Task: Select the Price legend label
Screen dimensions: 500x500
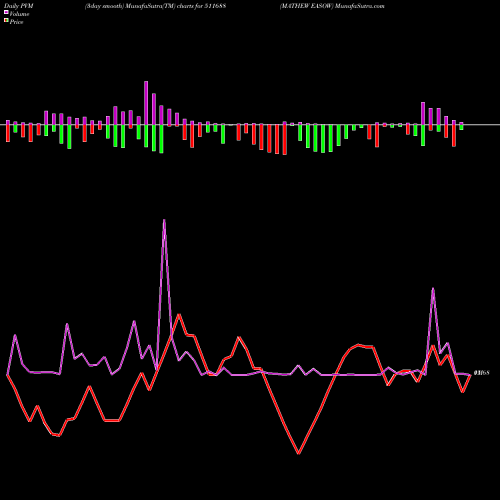Action: (x=17, y=22)
